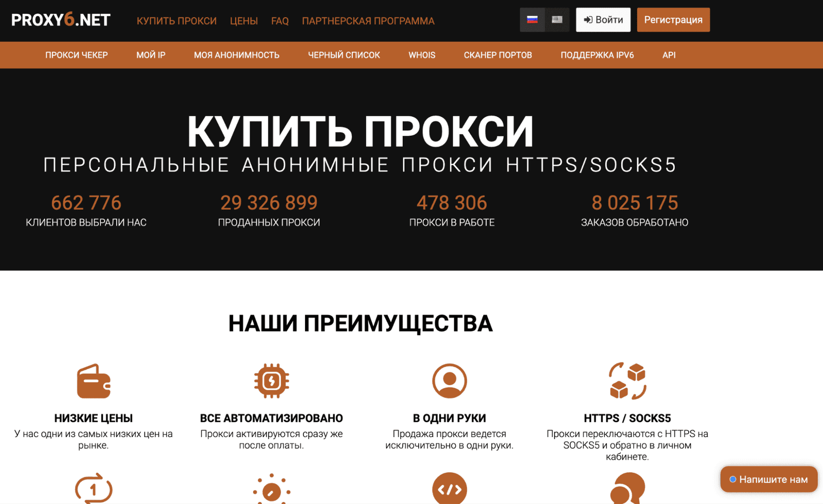Click the ВСЕ АВТОМАТИЗИРОВАНО heading
The width and height of the screenshot is (823, 504).
[x=272, y=418]
